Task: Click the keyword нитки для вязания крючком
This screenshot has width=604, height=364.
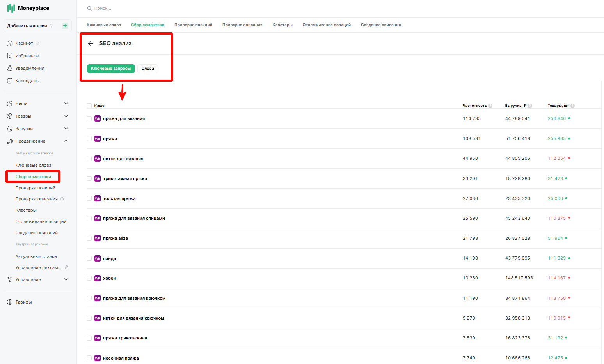Action: [133, 318]
